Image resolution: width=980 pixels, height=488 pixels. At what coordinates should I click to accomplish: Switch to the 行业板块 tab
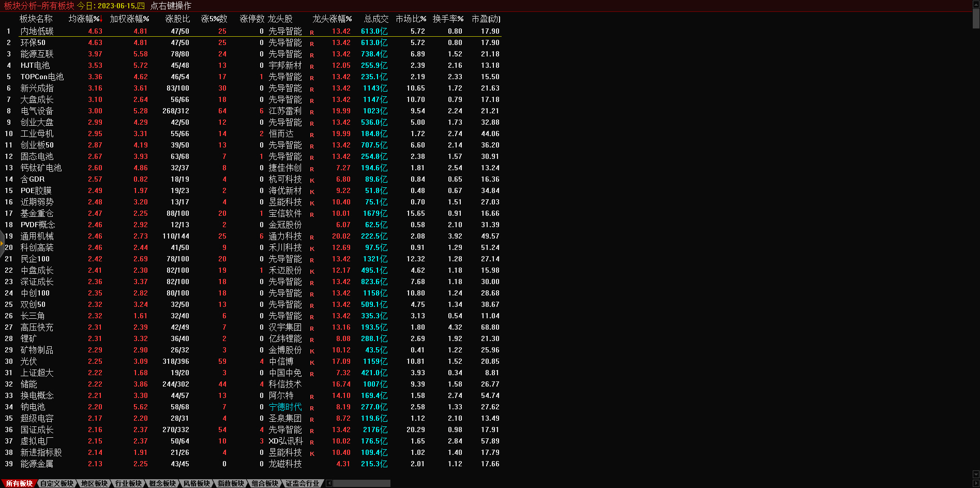[x=128, y=483]
